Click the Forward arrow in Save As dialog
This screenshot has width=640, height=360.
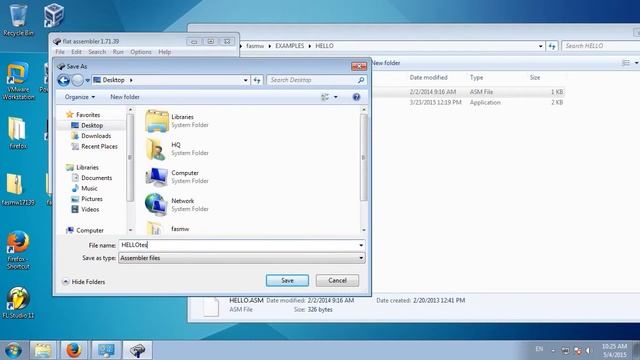(x=77, y=80)
